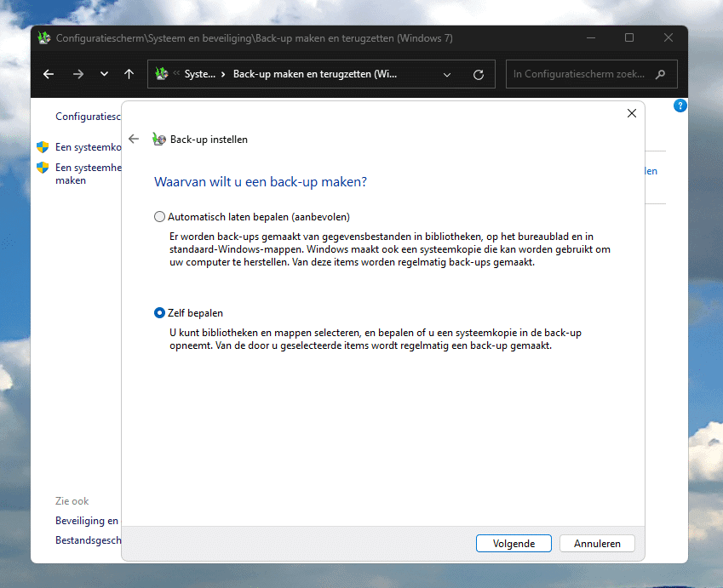Open the Syste... breadcrumb item

(x=200, y=75)
